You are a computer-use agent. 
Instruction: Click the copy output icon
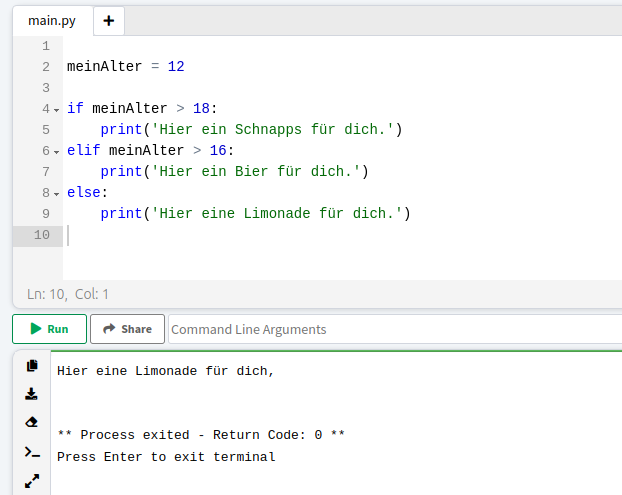[x=32, y=365]
